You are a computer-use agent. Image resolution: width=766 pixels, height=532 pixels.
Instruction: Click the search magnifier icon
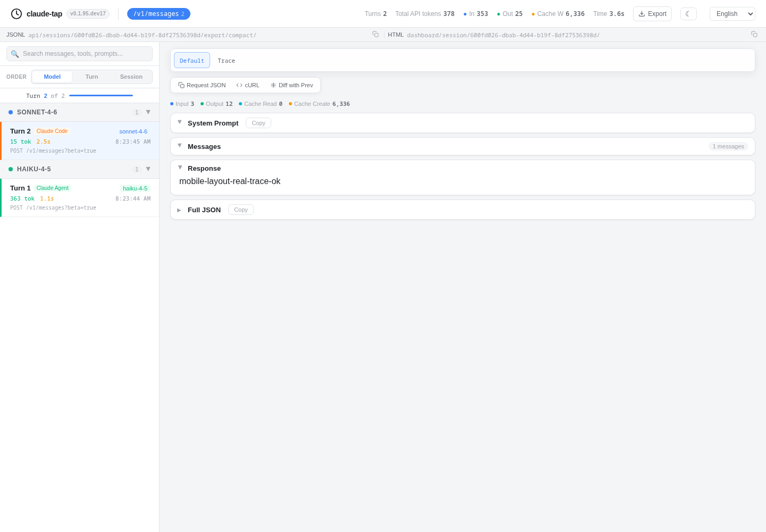pyautogui.click(x=15, y=54)
